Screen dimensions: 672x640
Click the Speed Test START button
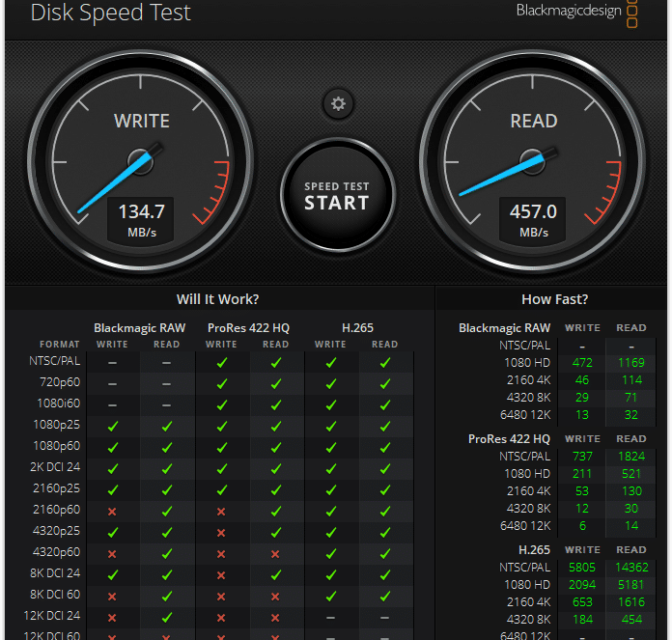coord(337,195)
